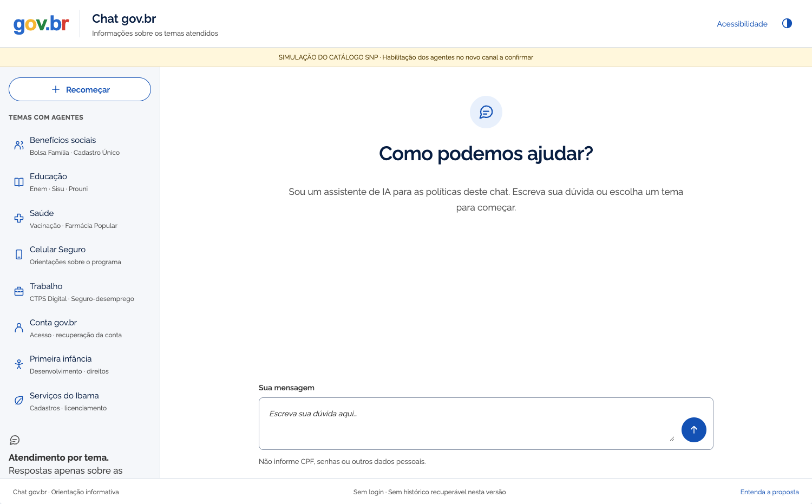Open the Entenda a proposta link
812x504 pixels.
[769, 492]
